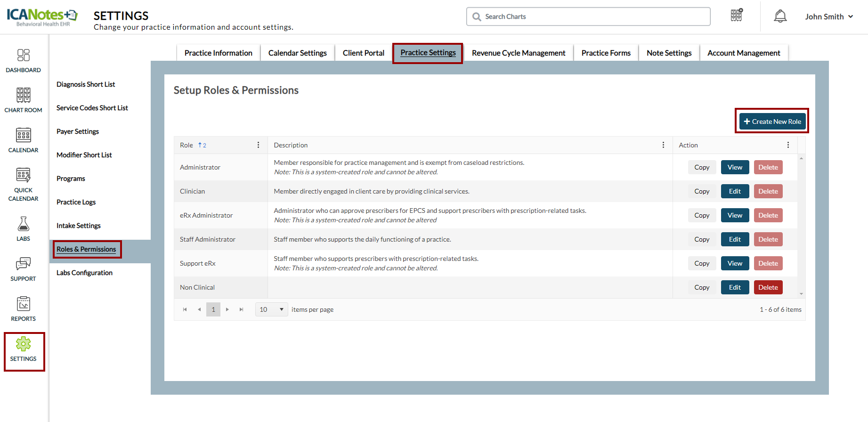Open the chart icon beside search bar
The height and width of the screenshot is (422, 868).
[x=737, y=16]
